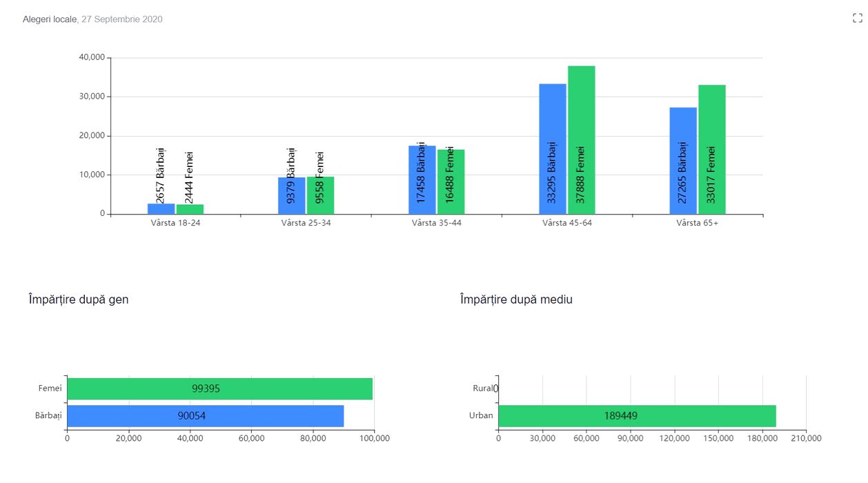Click the 17458 Bărbați bar

(422, 179)
